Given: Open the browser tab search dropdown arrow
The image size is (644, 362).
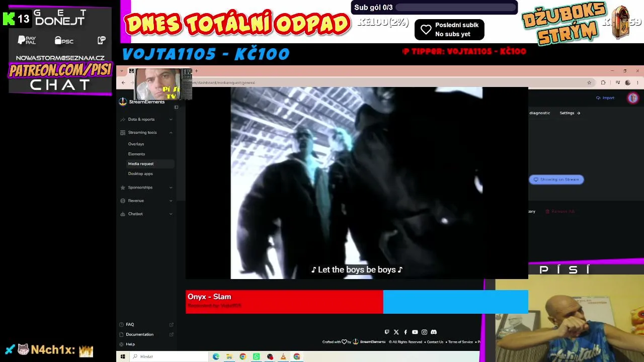Looking at the screenshot, I should [x=122, y=71].
